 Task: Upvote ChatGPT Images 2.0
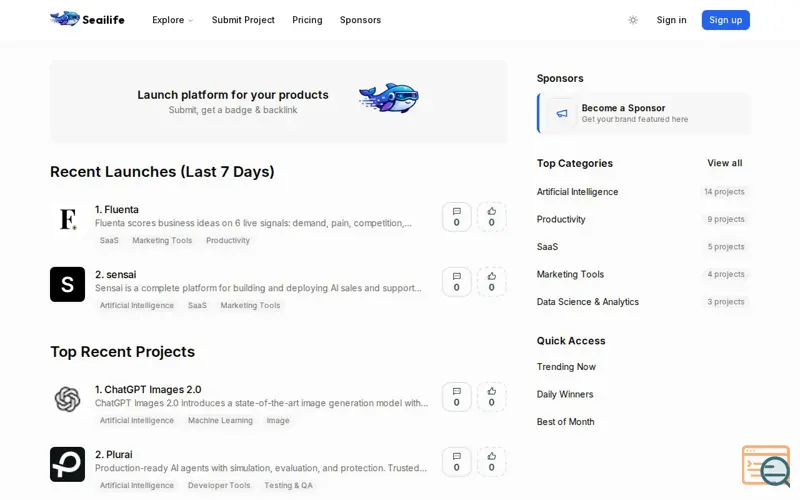click(491, 396)
